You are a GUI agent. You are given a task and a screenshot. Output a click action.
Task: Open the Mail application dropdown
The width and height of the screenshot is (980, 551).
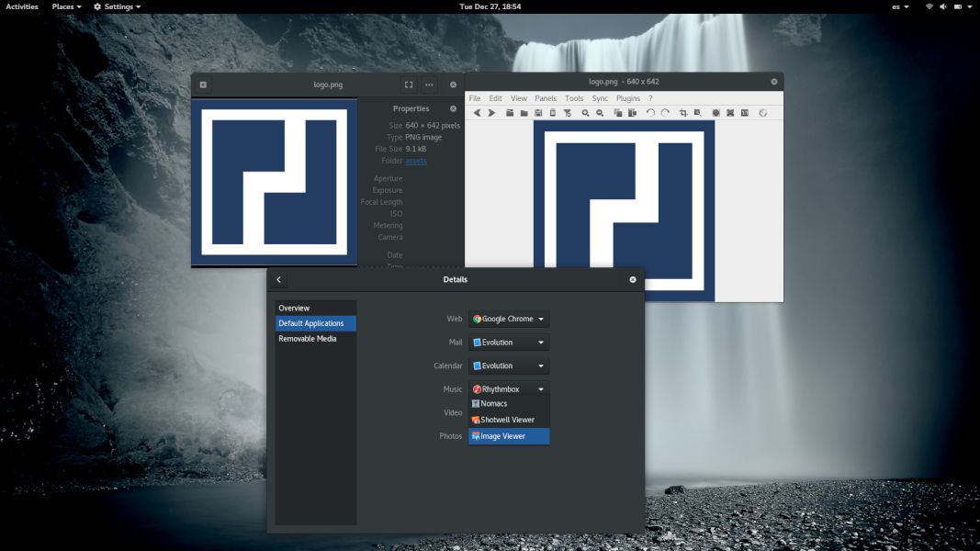tap(508, 342)
